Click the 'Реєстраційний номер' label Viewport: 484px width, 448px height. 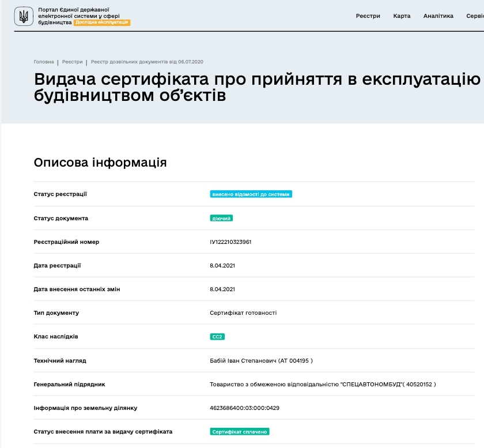pos(66,242)
